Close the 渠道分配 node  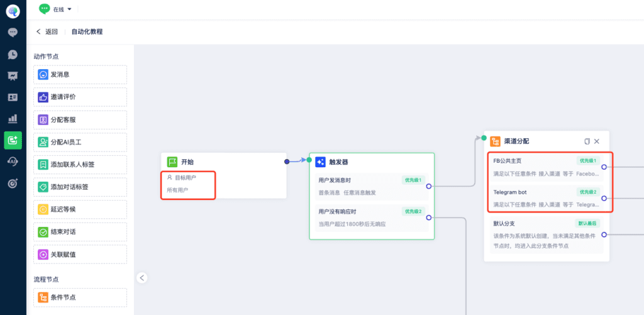tap(597, 141)
